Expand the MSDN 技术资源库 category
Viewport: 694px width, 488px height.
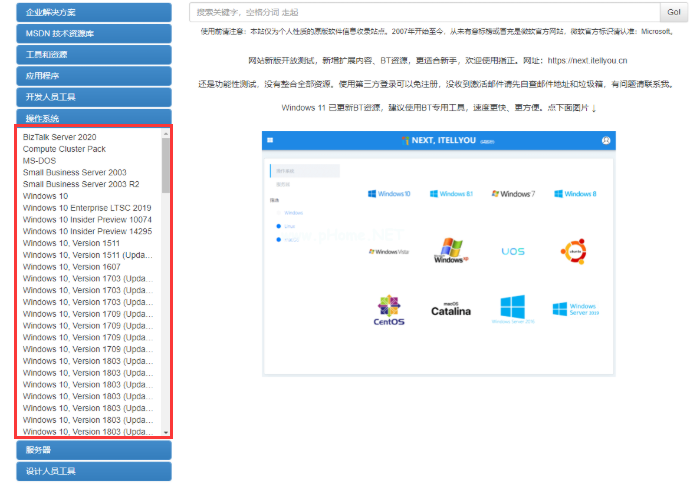click(x=93, y=33)
